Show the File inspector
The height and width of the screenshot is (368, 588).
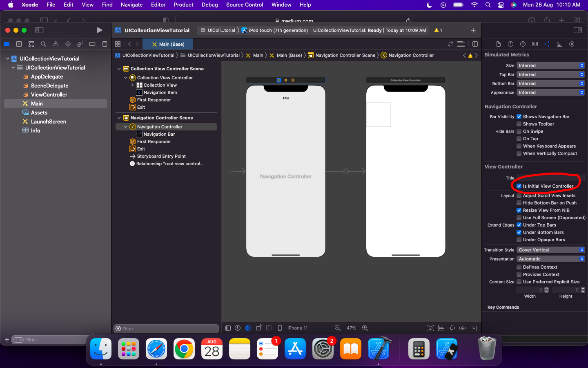tap(498, 44)
